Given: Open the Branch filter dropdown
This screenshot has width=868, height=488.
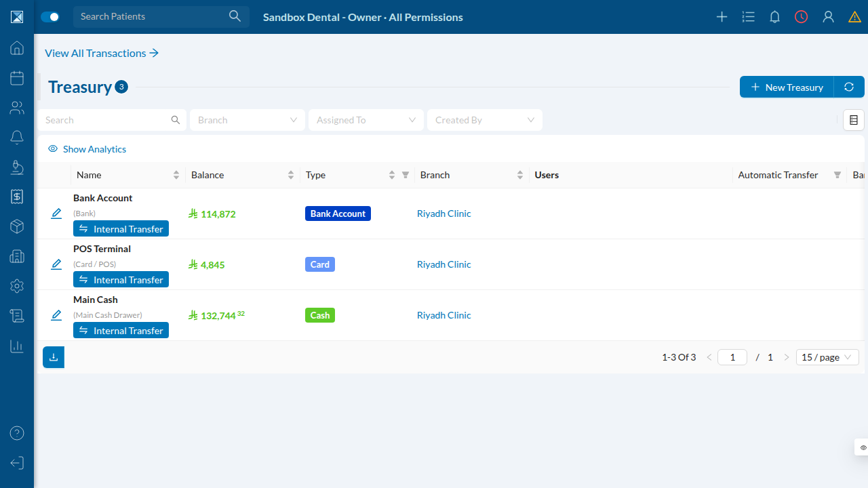Looking at the screenshot, I should pyautogui.click(x=248, y=120).
